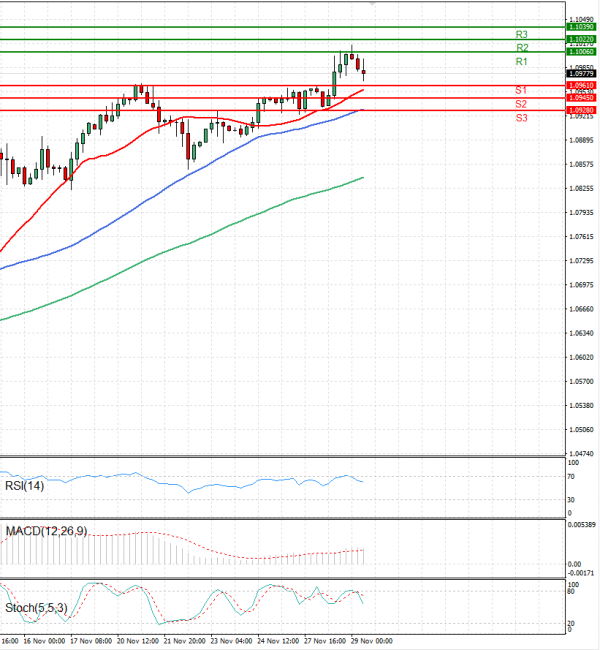
Task: Click the 29 Nov 00:00 time label
Action: tap(372, 641)
